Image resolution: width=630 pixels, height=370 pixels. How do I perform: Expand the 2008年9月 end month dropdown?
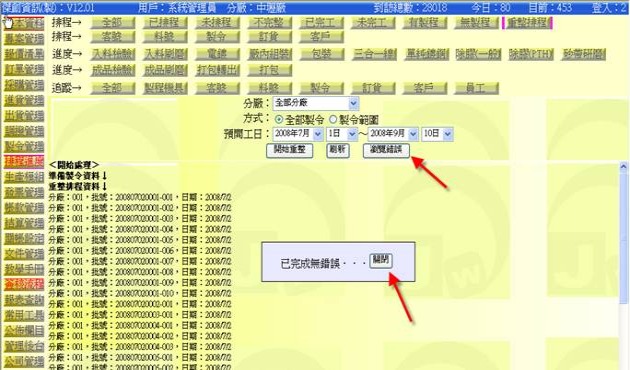pos(393,134)
